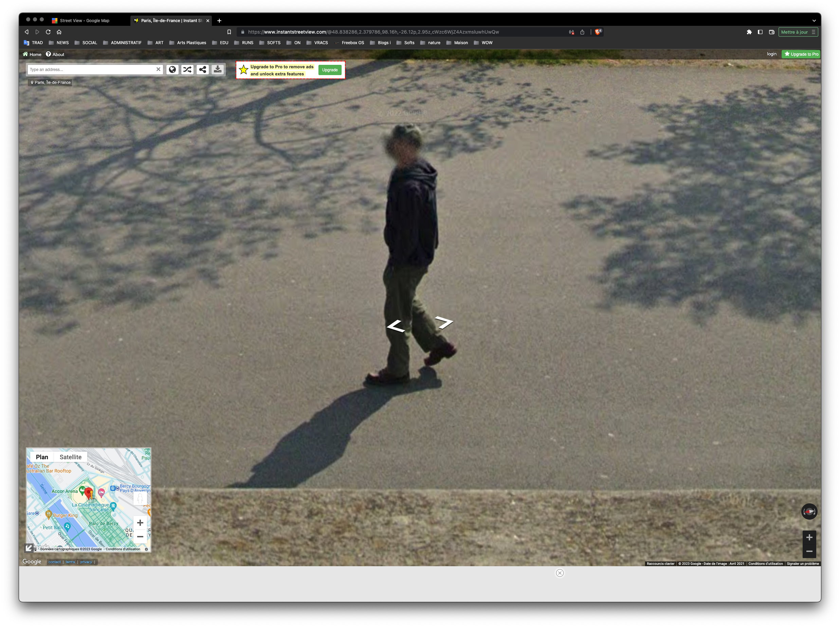Go forward in browser history
The height and width of the screenshot is (627, 840).
click(x=37, y=32)
